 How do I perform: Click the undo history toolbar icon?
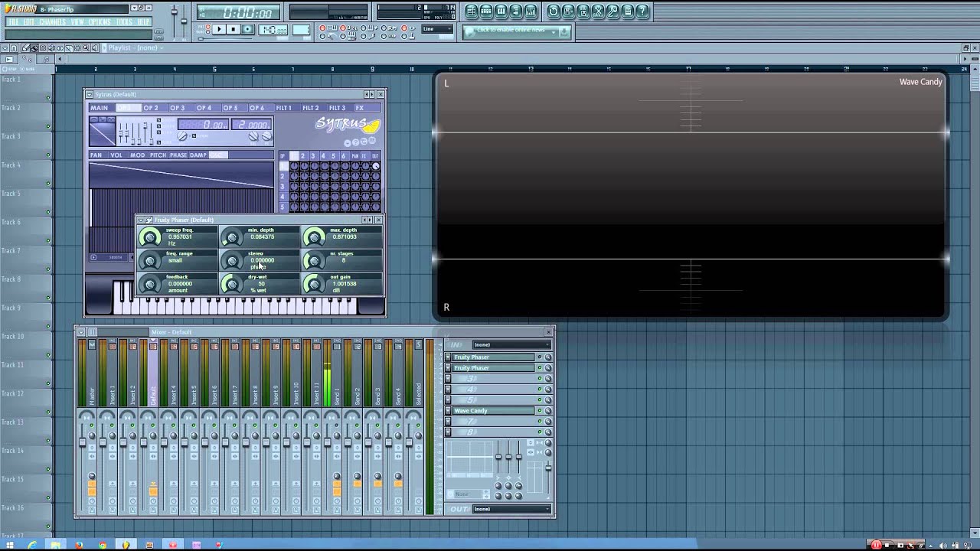point(554,11)
